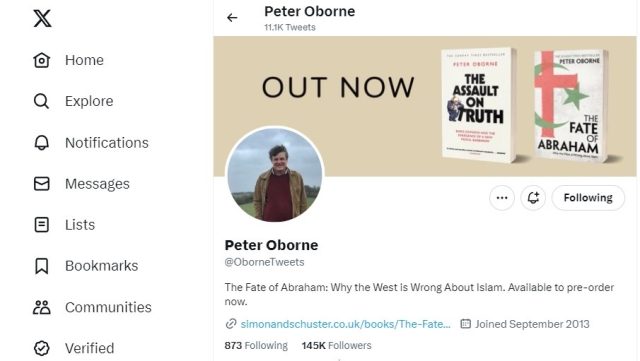640x361 pixels.
Task: Click the Verified badge icon
Action: point(41,348)
